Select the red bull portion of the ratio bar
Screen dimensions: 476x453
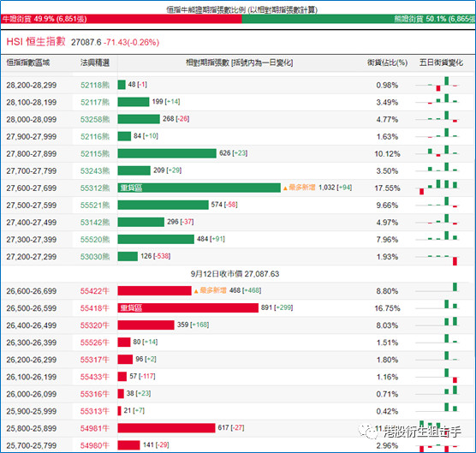(121, 19)
